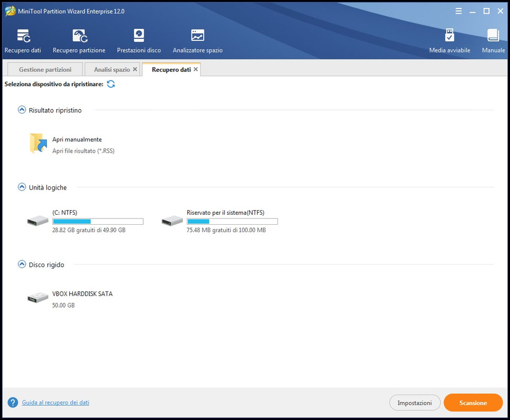Minimize the Partition Wizard window
Image resolution: width=510 pixels, height=420 pixels.
(x=473, y=12)
